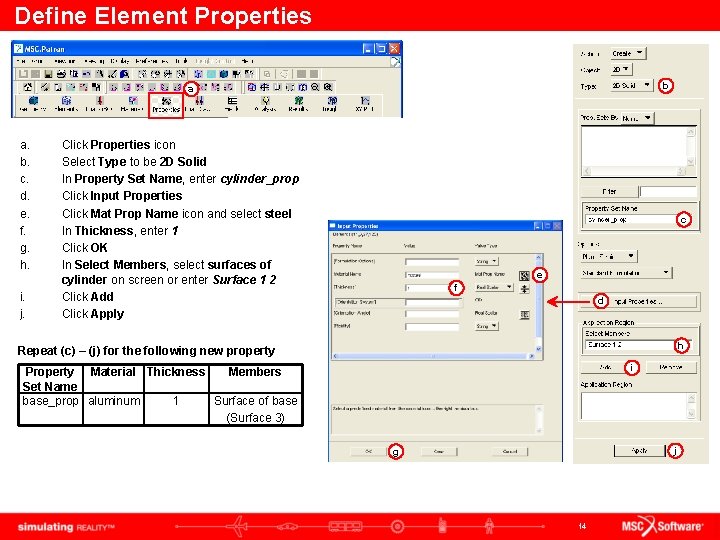Open the Type dropdown showing 2D Solid
720x540 pixels.
point(631,85)
